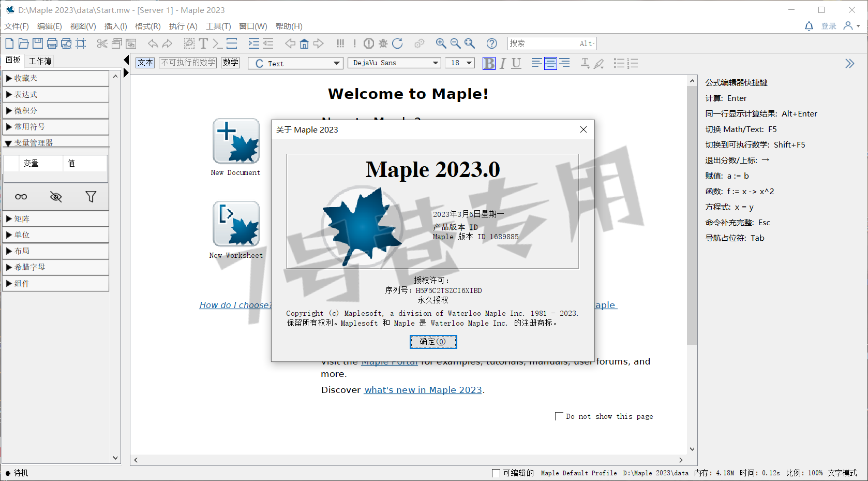
Task: Restart the Maple server with the circular arrow icon
Action: (x=397, y=43)
